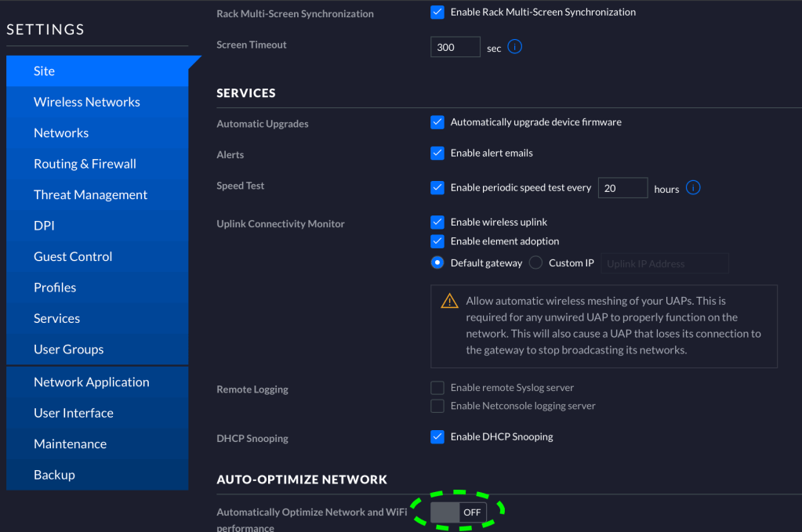Disable Automatically upgrade device firmware
Image resolution: width=802 pixels, height=532 pixels.
pos(437,122)
